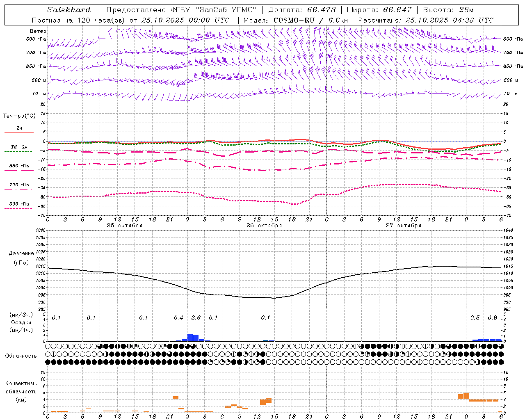525x420 pixels.
Task: Click the Тем-ра(°C) panel label
Action: tap(19, 116)
